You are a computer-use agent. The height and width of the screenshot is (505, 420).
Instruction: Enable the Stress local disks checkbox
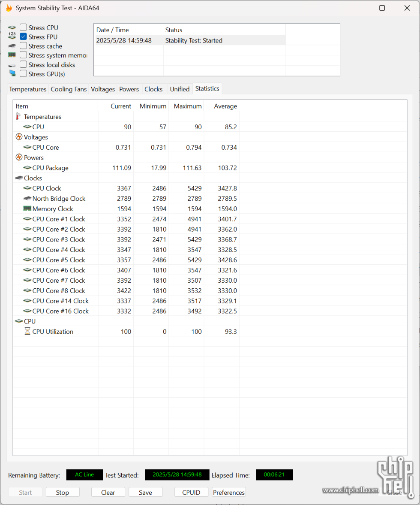tap(23, 64)
